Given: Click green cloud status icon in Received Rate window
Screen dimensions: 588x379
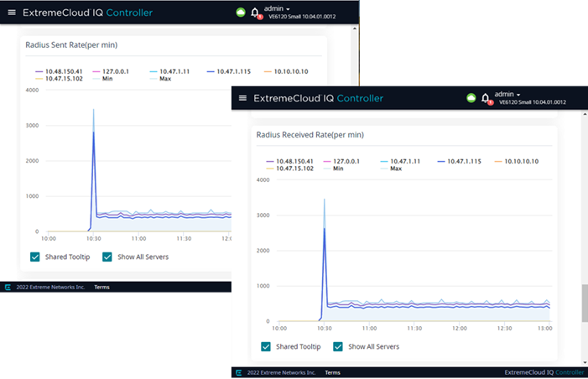Looking at the screenshot, I should tap(471, 98).
